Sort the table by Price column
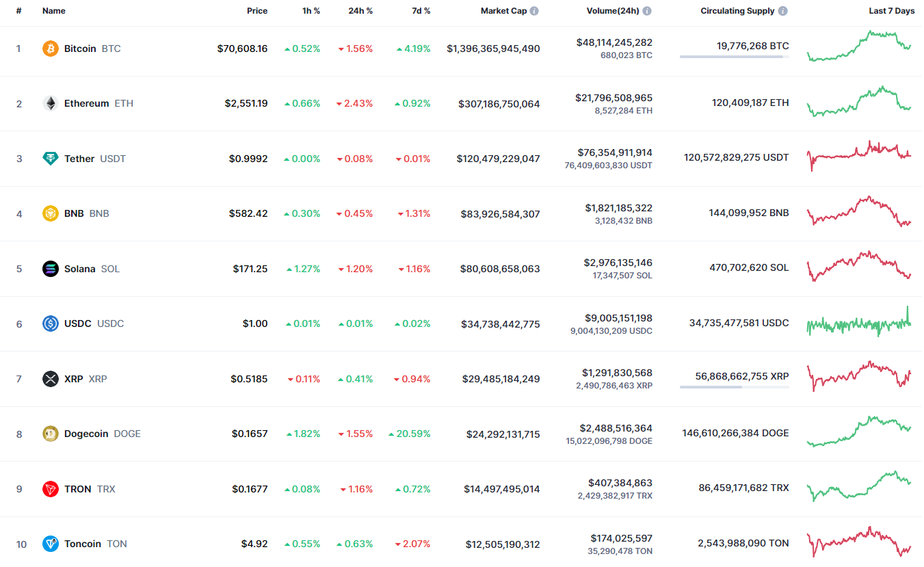Image resolution: width=924 pixels, height=567 pixels. pyautogui.click(x=257, y=11)
